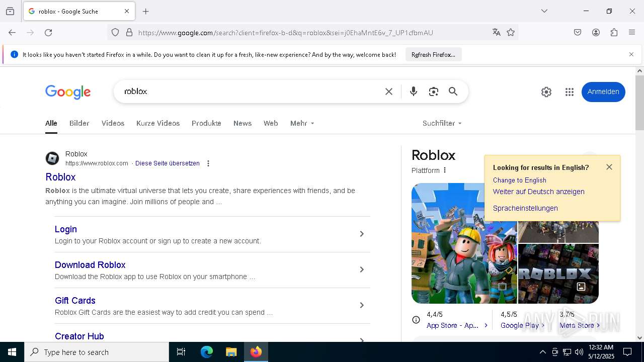Close the roblox Google Suche tab
Viewport: 644px width, 362px height.
coord(127,11)
